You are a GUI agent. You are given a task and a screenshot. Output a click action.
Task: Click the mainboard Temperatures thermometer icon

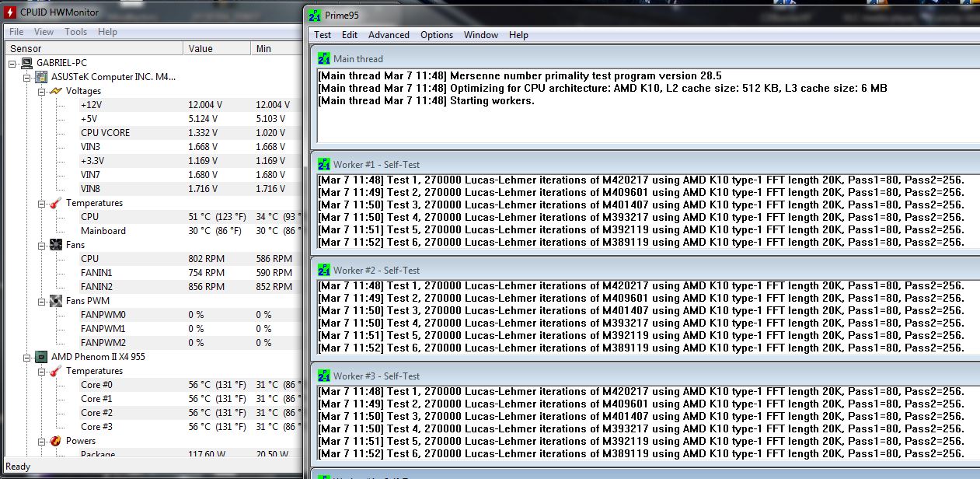tap(56, 203)
